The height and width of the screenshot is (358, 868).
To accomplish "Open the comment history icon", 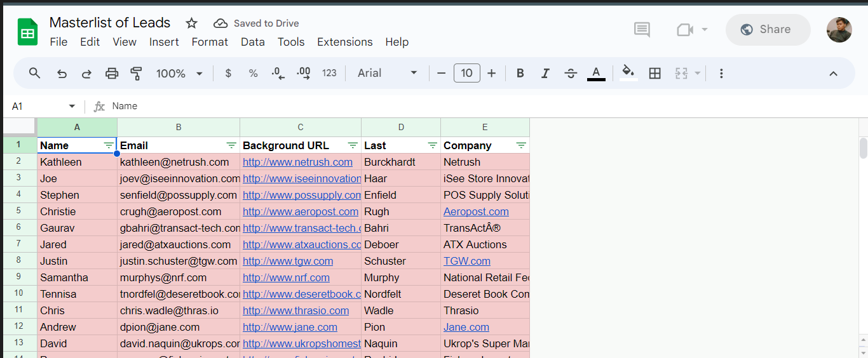I will point(642,29).
